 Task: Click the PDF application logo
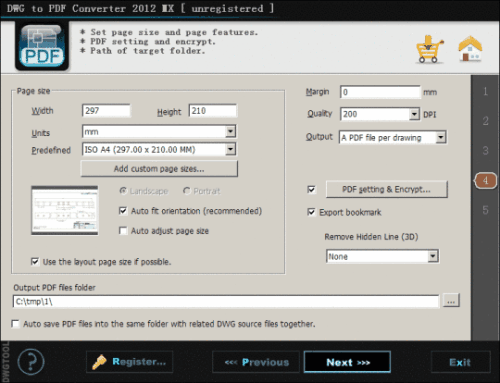coord(42,46)
